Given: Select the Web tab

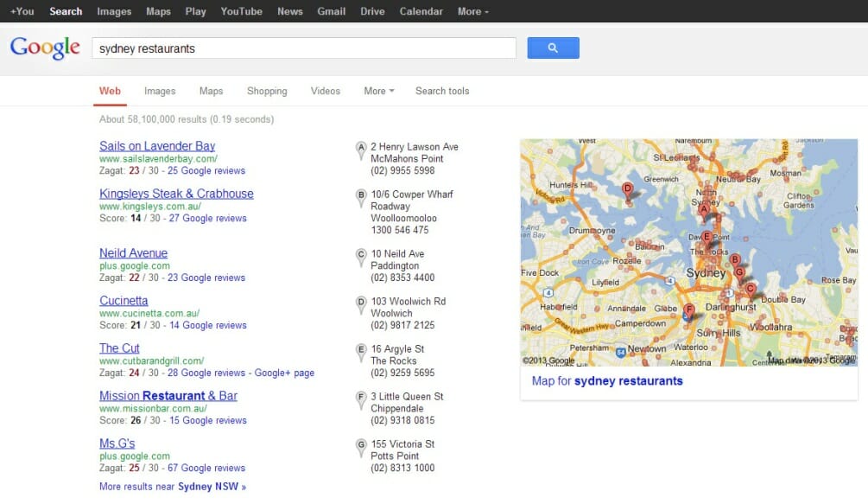Looking at the screenshot, I should point(110,91).
